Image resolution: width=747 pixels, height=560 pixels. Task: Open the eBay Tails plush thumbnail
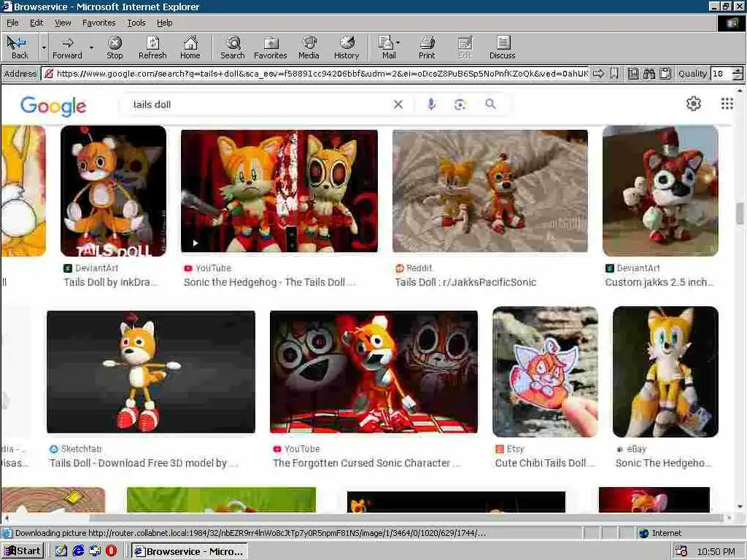pyautogui.click(x=665, y=371)
